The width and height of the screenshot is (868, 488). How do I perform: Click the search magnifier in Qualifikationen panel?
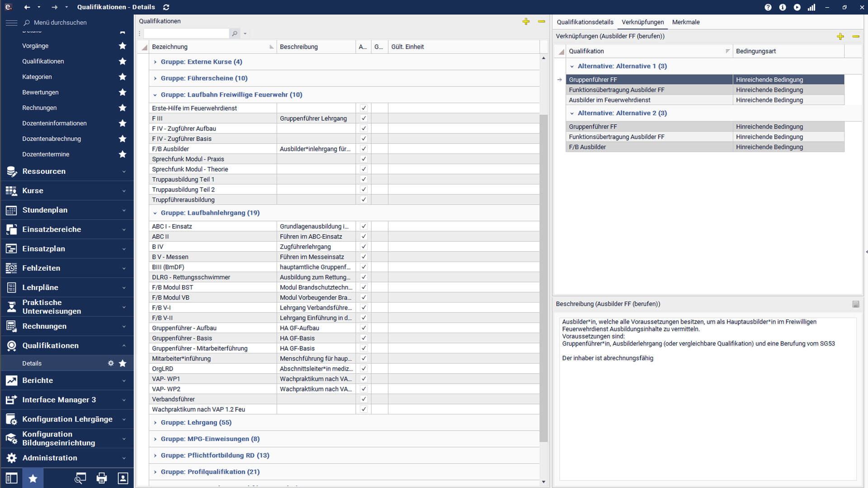click(x=235, y=33)
